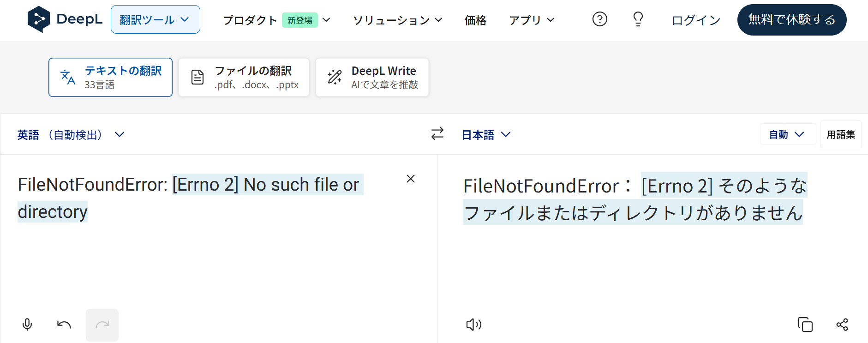Click the lightbulb icon in the header
The height and width of the screenshot is (343, 868).
tap(638, 19)
